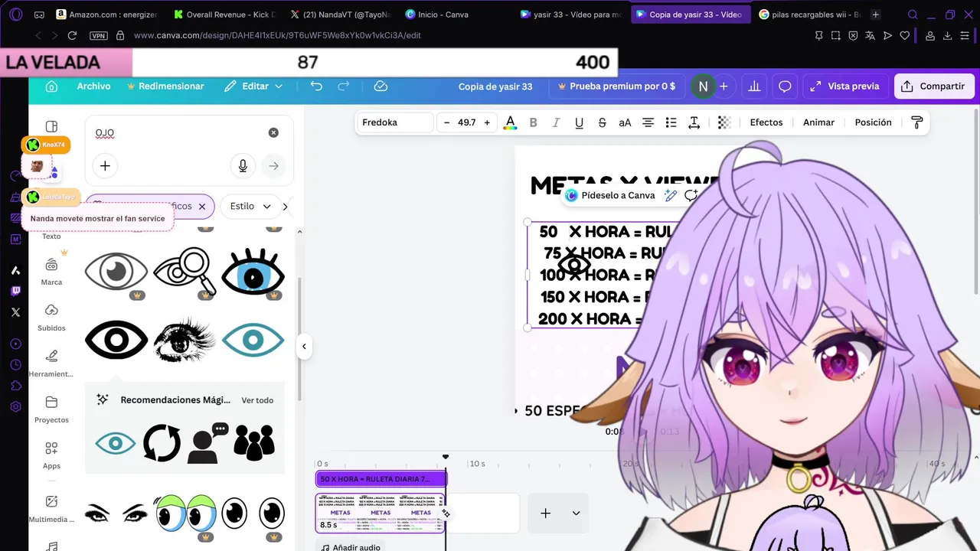
Task: Redo the last action
Action: point(344,86)
